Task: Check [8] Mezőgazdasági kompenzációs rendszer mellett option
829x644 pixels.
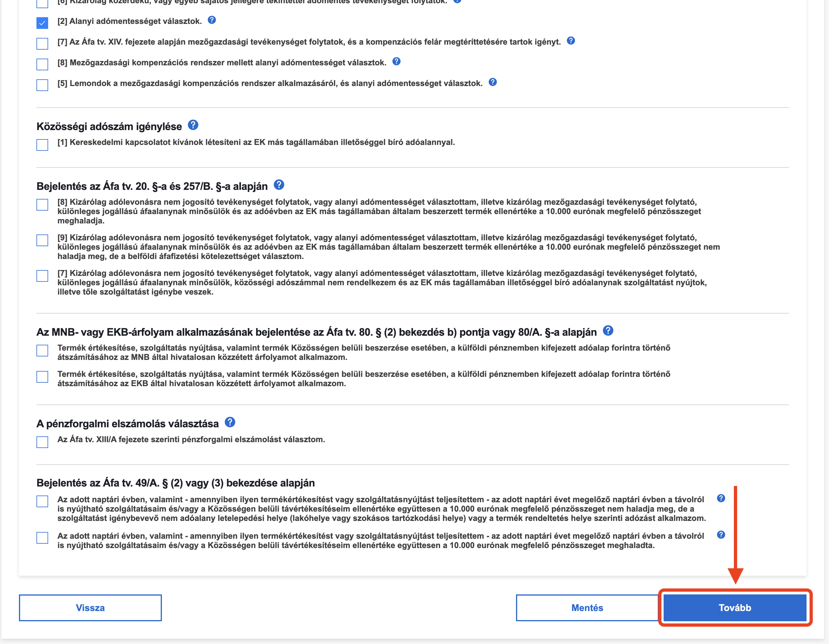Action: point(42,64)
